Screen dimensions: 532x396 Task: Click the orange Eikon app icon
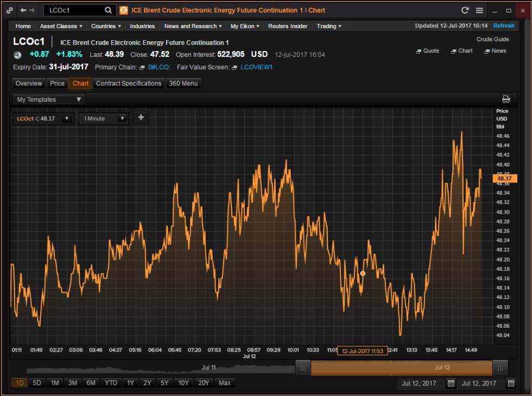click(x=124, y=10)
